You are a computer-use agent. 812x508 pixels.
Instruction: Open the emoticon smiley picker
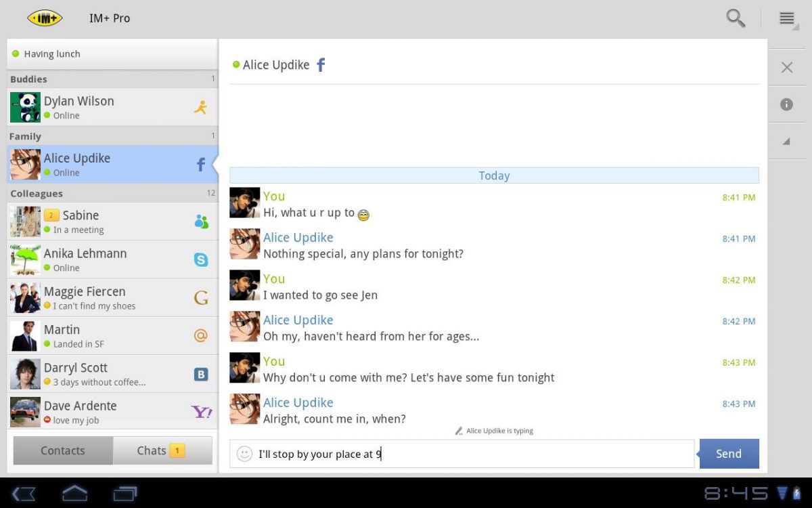tap(245, 454)
